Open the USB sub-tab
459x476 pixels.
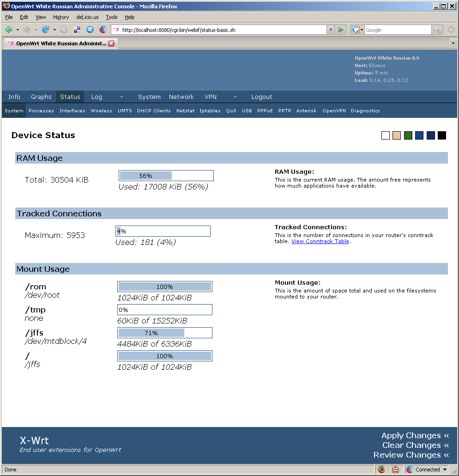coord(247,111)
